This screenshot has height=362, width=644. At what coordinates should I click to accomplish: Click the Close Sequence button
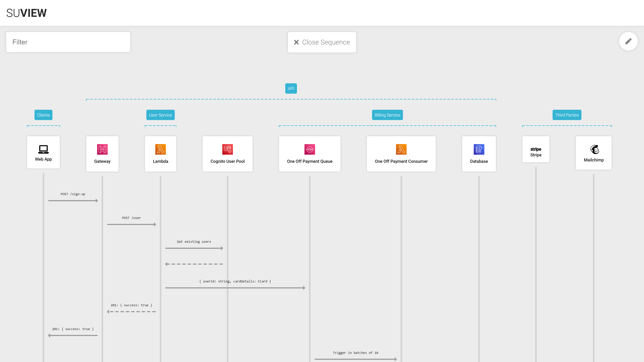coord(322,42)
